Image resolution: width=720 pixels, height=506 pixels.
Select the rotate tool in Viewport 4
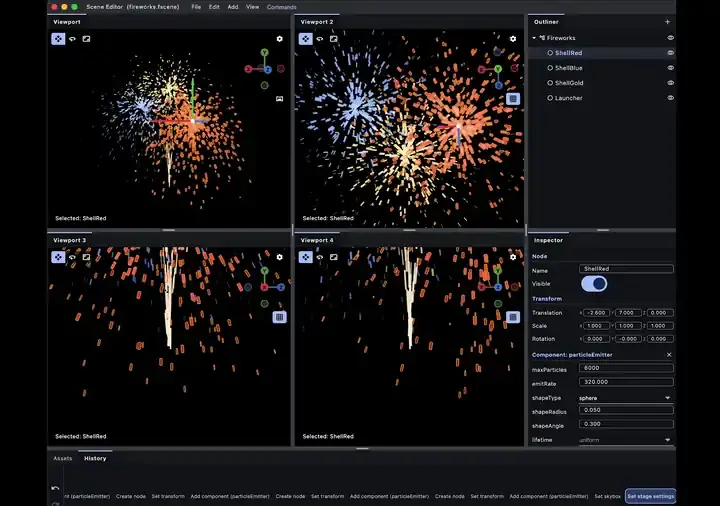320,257
